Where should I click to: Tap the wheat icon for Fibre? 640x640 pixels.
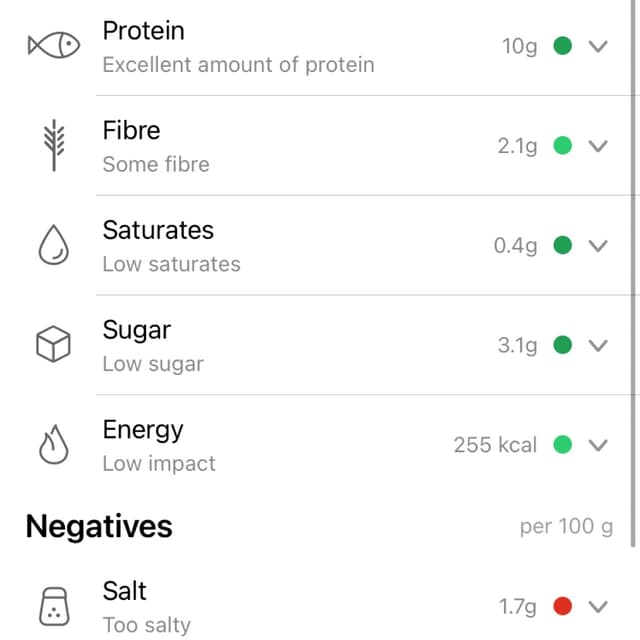coord(53,146)
